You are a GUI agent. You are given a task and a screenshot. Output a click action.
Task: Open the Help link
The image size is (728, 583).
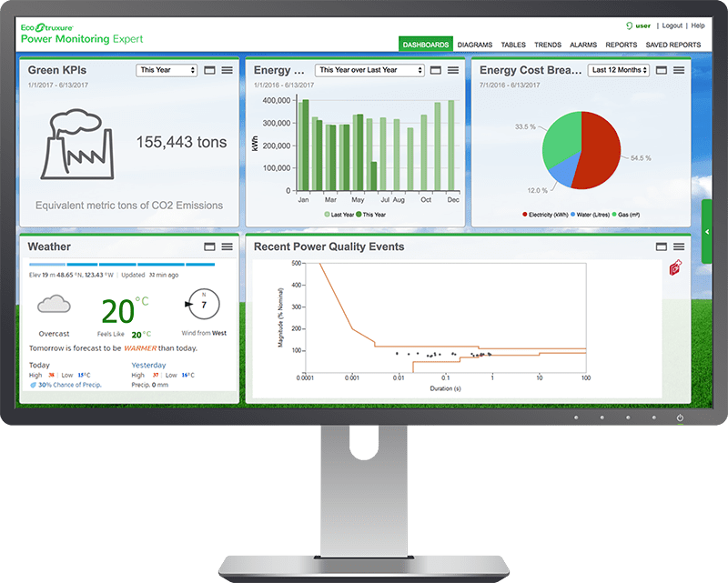click(698, 26)
